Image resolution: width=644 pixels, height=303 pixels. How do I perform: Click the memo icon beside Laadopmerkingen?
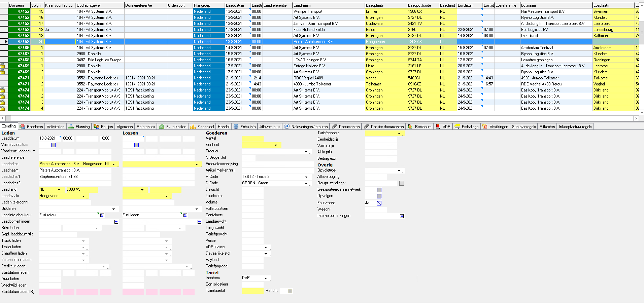click(116, 222)
